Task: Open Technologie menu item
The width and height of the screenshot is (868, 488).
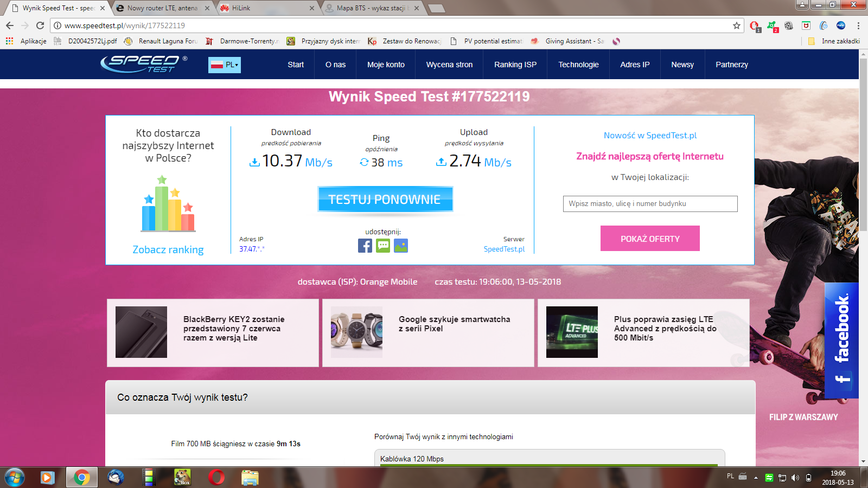Action: pyautogui.click(x=578, y=65)
